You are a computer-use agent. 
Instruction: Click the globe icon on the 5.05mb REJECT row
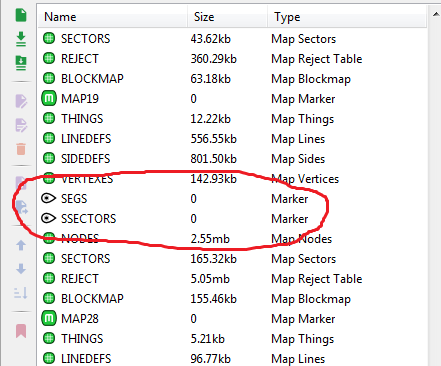pyautogui.click(x=49, y=278)
